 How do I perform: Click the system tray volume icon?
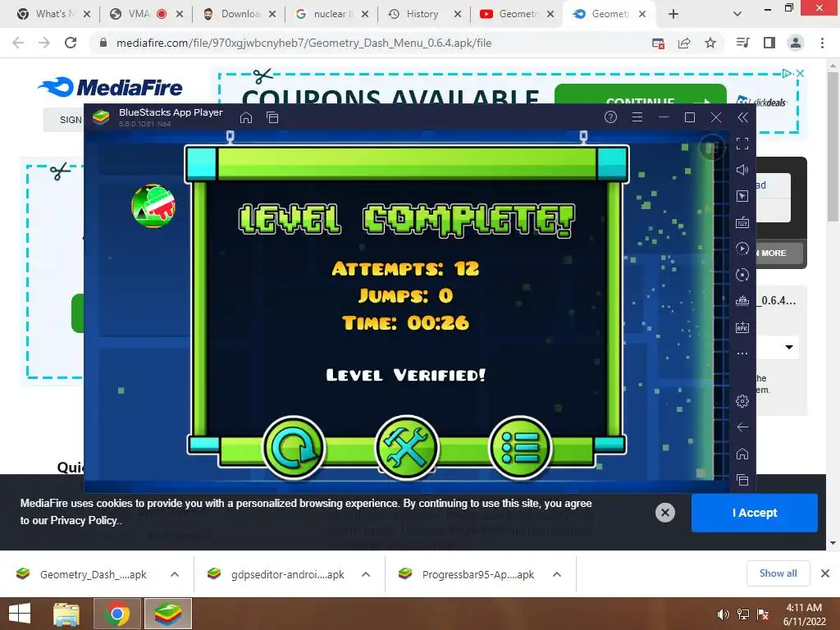[x=723, y=614]
